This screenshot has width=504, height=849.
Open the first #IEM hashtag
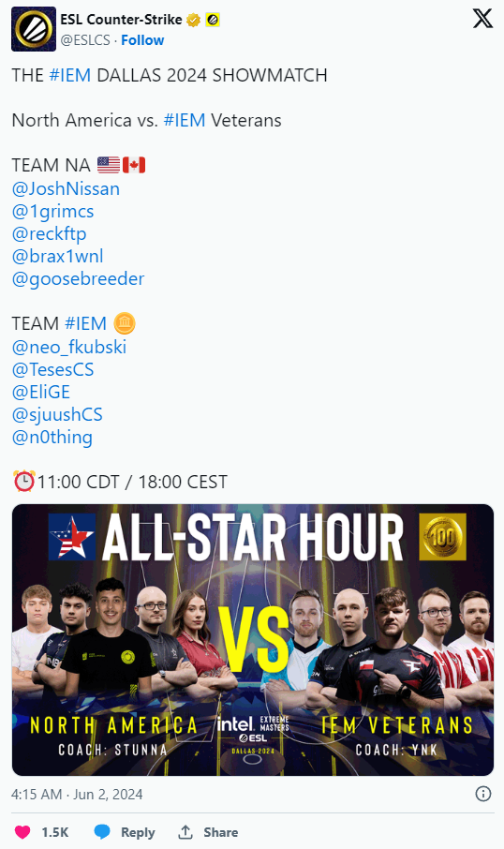[70, 75]
